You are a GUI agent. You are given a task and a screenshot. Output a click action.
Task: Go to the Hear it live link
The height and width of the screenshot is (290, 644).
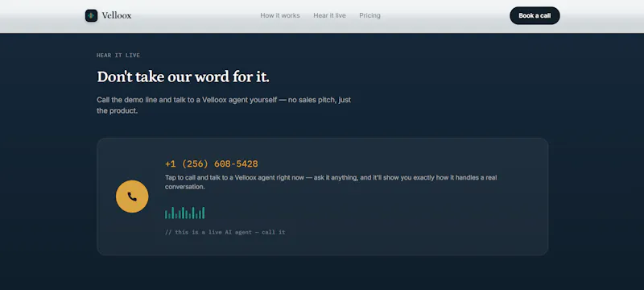point(329,15)
